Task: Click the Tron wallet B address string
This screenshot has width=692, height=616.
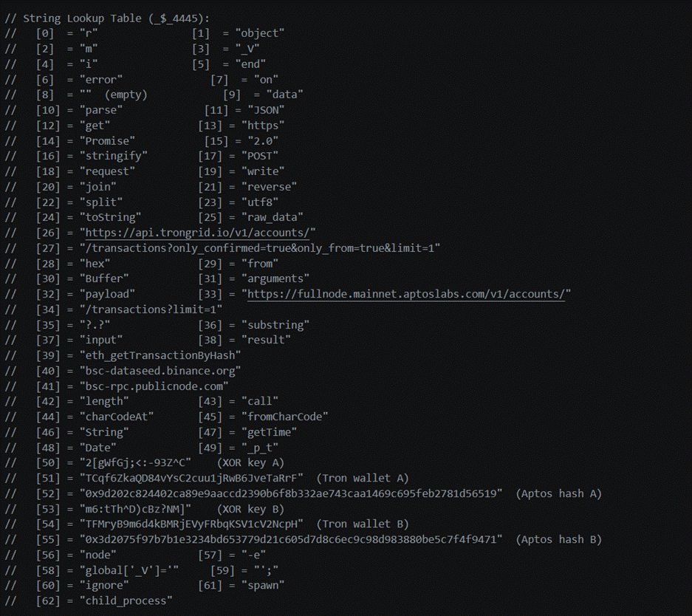Action: pos(191,524)
